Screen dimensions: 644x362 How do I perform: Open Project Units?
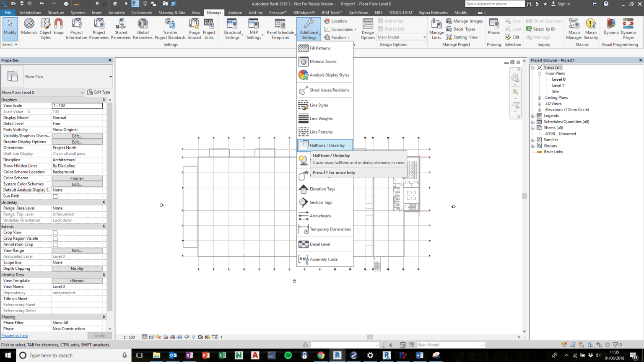click(x=209, y=28)
